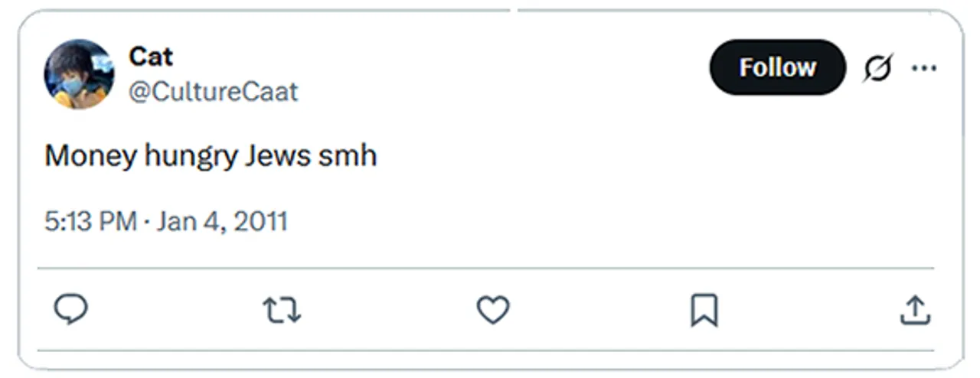Click the divider line below action icons
This screenshot has width=980, height=378.
coord(490,350)
